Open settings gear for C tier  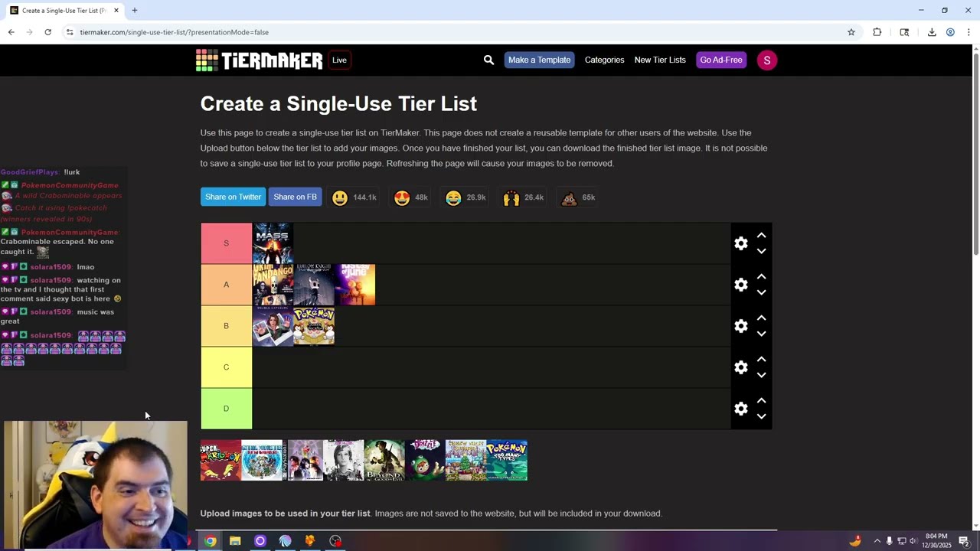pyautogui.click(x=740, y=367)
